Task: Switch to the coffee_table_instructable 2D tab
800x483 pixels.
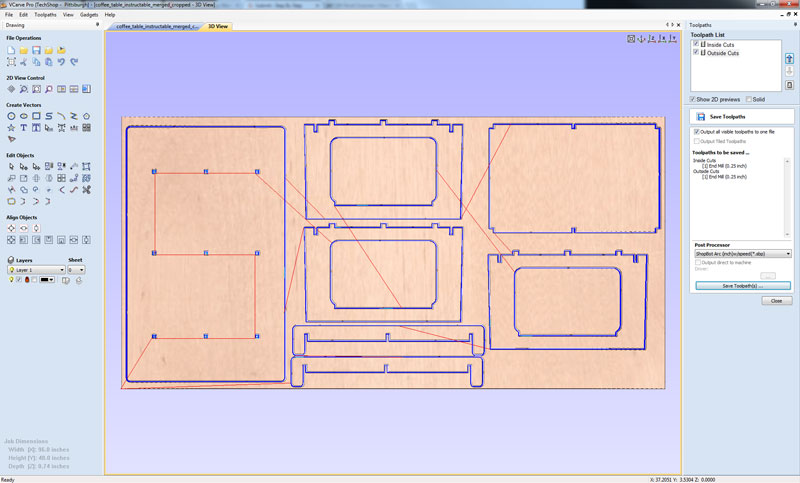Action: (x=157, y=26)
